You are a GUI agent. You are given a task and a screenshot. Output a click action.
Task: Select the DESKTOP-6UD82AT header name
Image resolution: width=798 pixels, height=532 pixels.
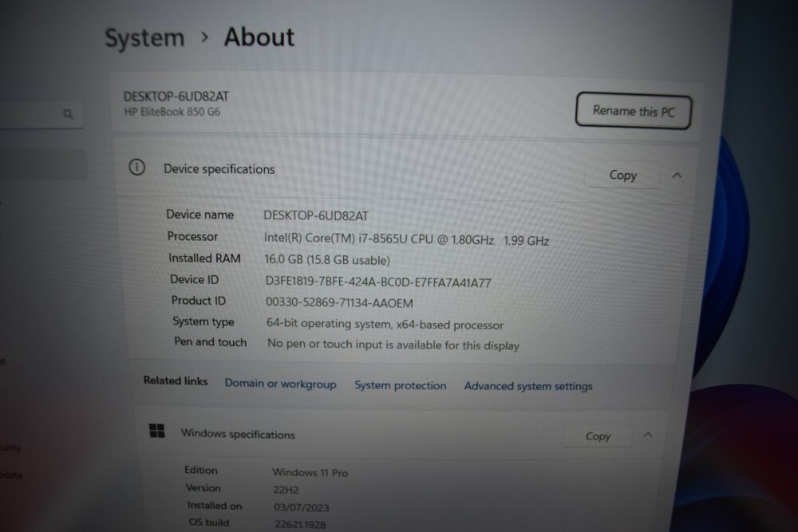pyautogui.click(x=176, y=97)
